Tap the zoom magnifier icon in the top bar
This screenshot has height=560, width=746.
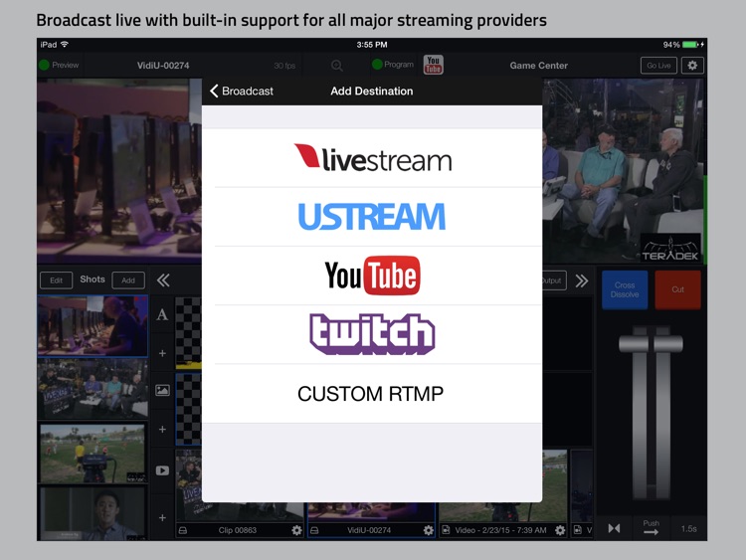pos(337,66)
